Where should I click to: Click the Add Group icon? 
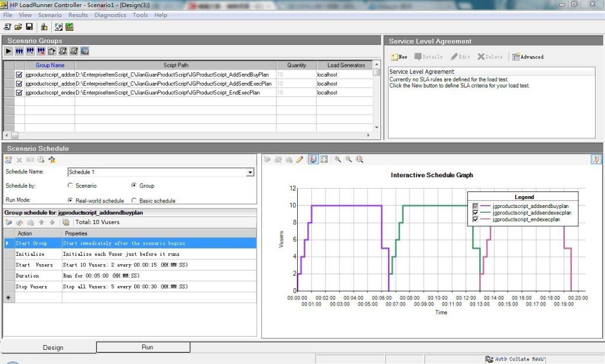tap(30, 51)
